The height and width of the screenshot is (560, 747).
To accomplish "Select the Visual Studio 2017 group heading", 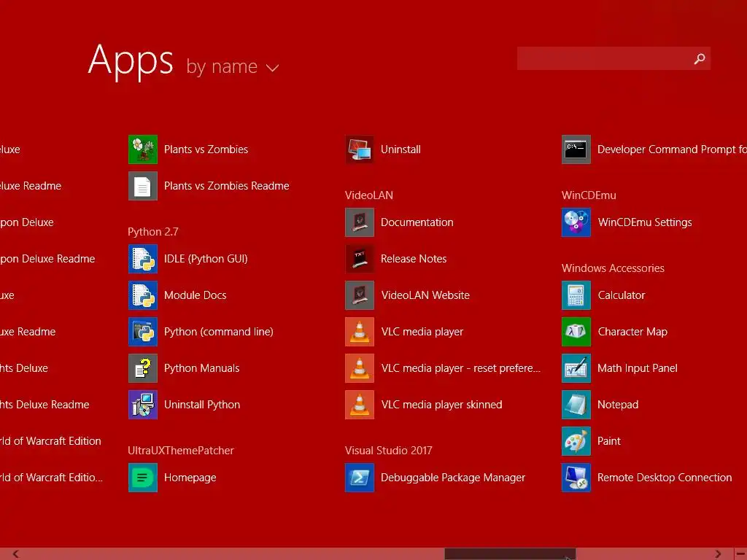I will click(x=389, y=451).
